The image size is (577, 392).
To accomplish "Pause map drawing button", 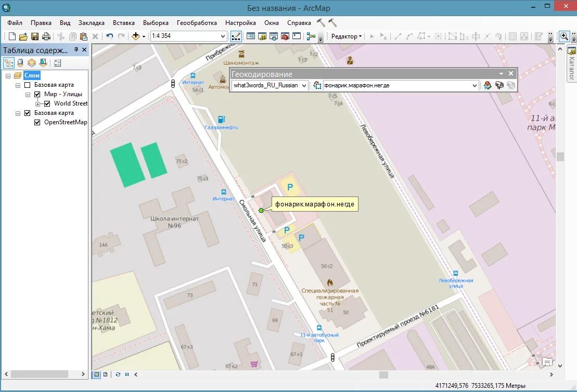I will (x=127, y=374).
